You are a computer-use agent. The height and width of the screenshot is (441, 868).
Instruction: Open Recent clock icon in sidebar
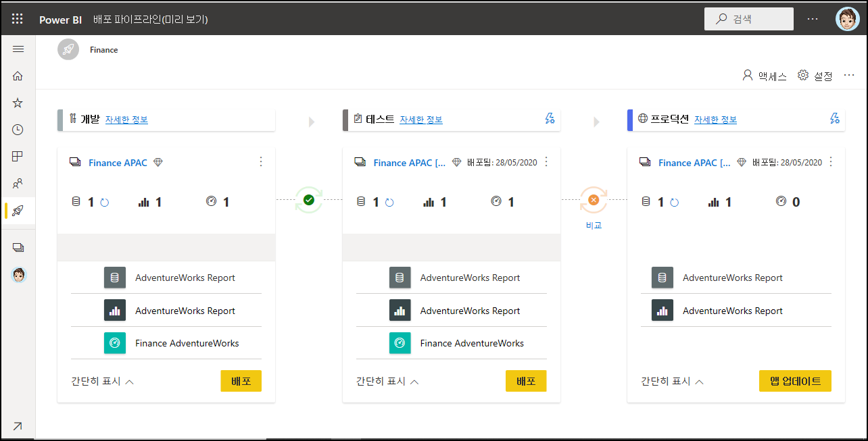click(18, 130)
